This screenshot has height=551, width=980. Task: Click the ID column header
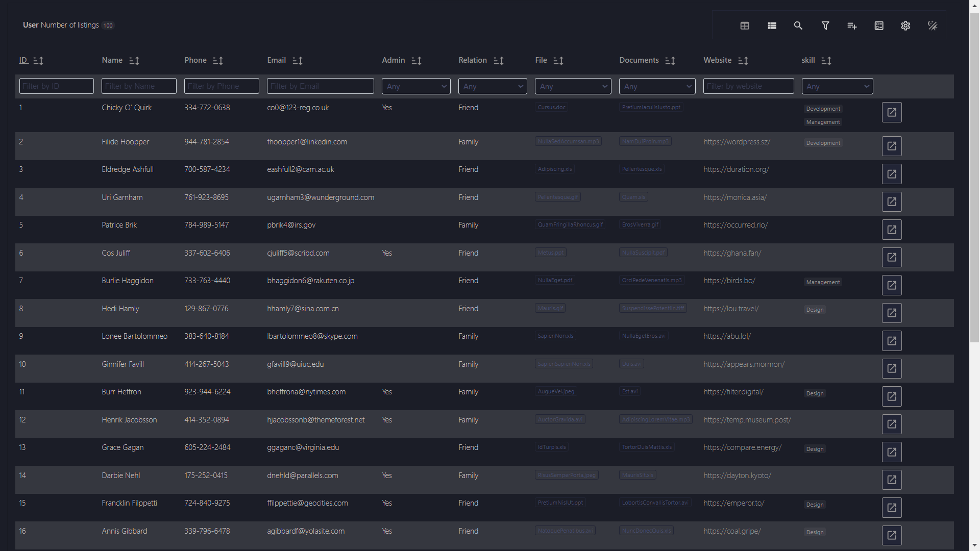[x=23, y=60]
